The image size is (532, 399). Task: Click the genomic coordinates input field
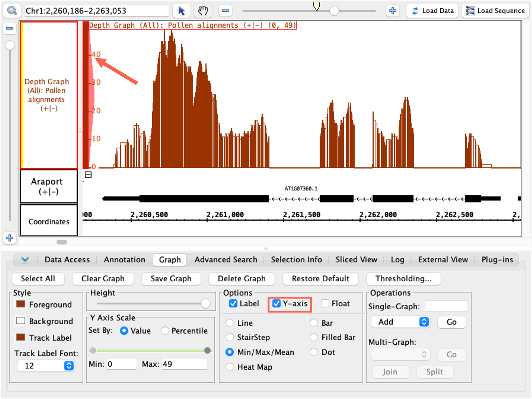(97, 11)
